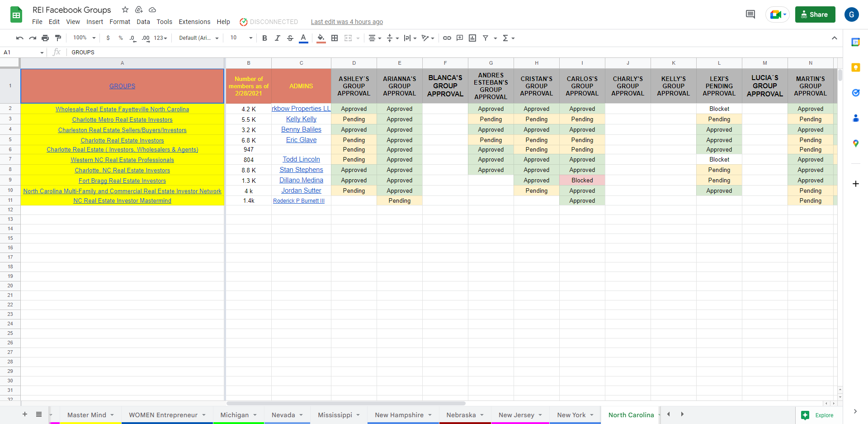Insert a chart
The image size is (868, 424).
click(472, 38)
